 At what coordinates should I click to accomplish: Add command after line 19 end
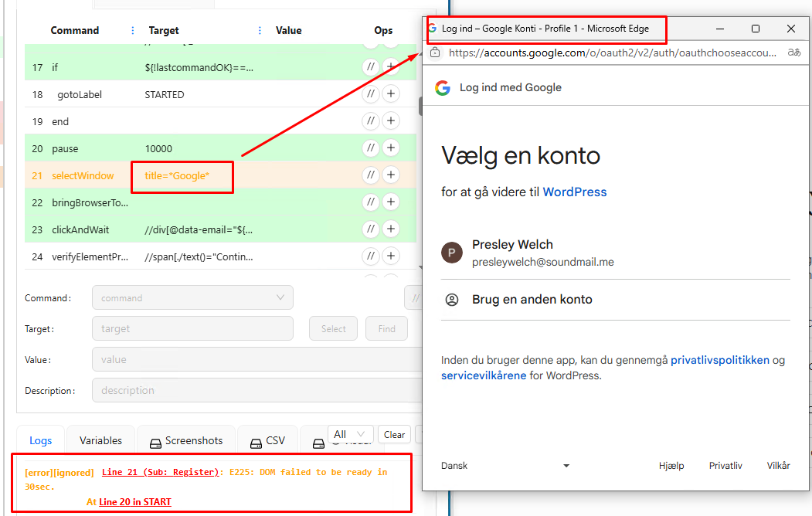tap(391, 121)
